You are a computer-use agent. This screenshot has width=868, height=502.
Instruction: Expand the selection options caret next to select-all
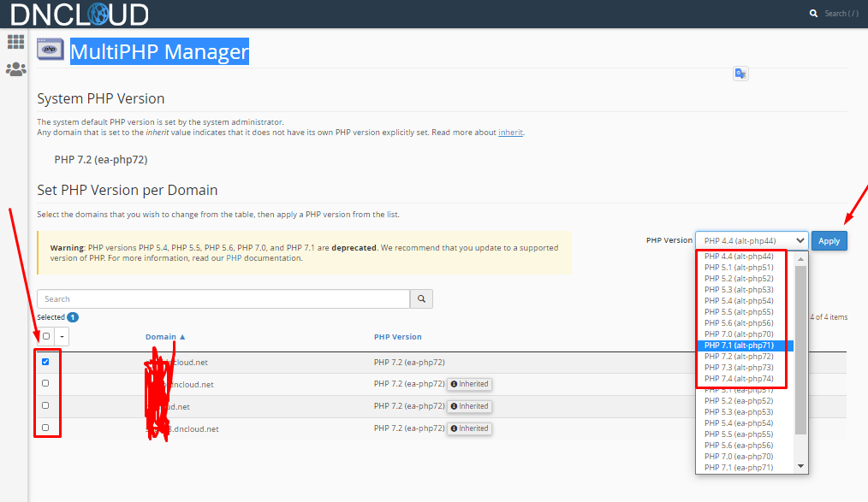click(62, 336)
